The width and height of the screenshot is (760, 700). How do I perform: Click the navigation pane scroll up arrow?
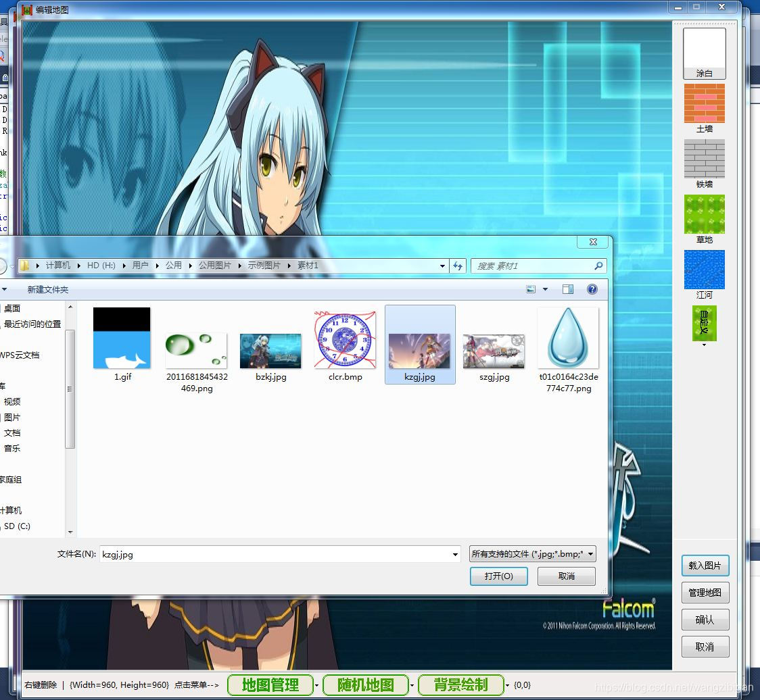(x=70, y=307)
